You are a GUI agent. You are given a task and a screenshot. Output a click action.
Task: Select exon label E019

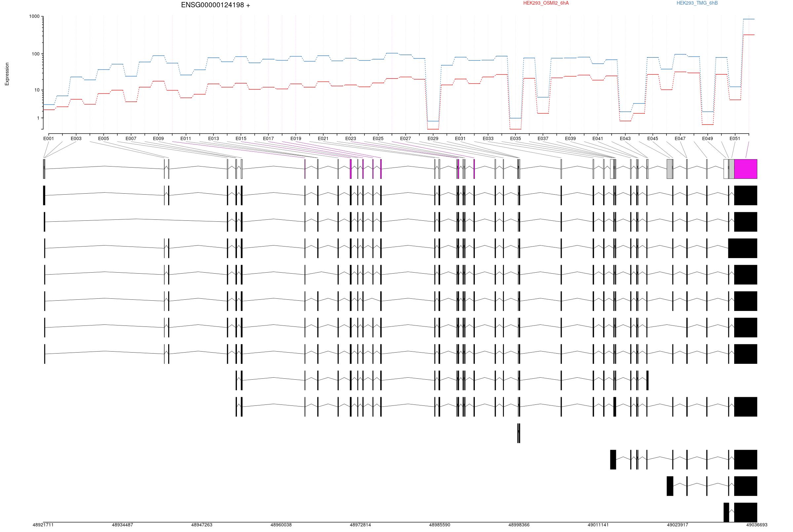[296, 138]
